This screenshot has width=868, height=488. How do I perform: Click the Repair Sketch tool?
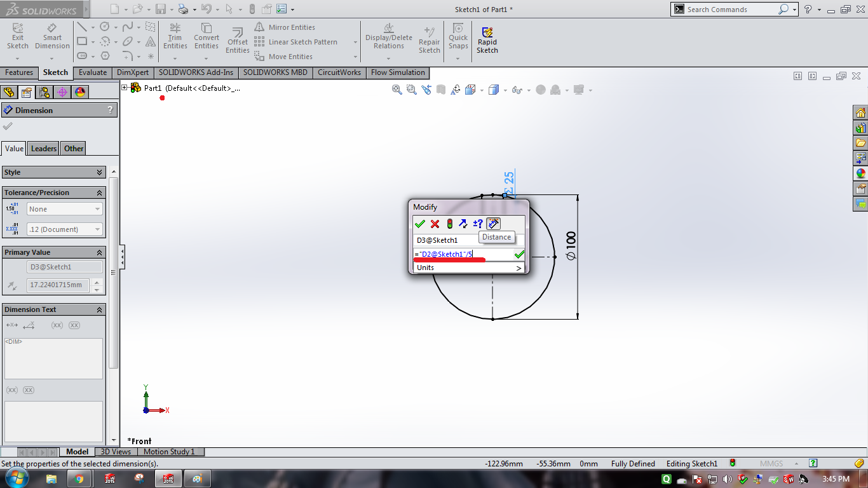click(429, 39)
